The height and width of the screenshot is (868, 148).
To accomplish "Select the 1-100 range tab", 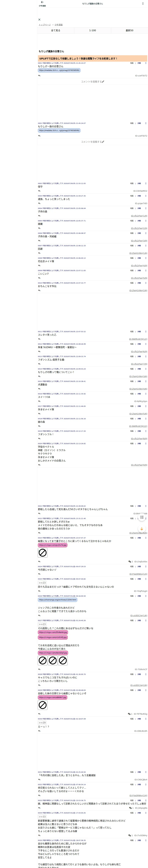I will 92,30.
